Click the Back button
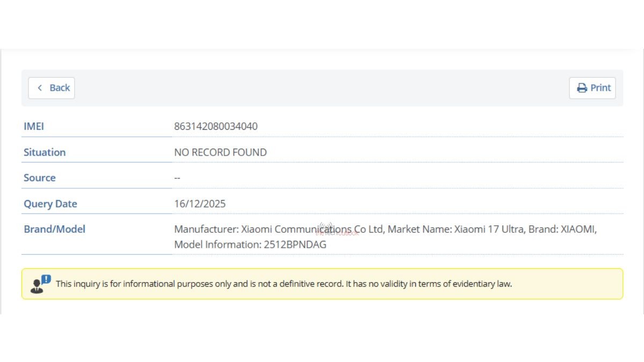 (52, 87)
